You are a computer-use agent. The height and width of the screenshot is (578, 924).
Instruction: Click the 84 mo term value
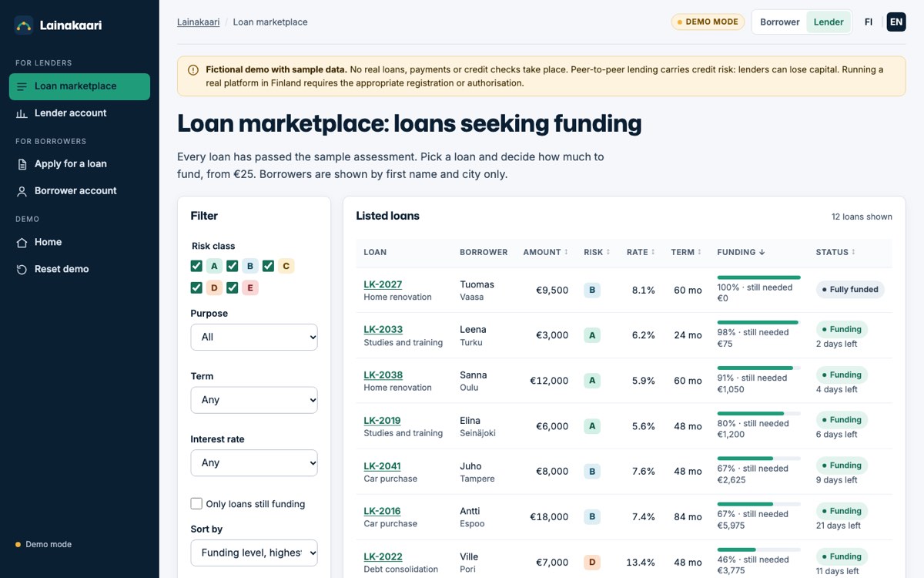pyautogui.click(x=686, y=517)
